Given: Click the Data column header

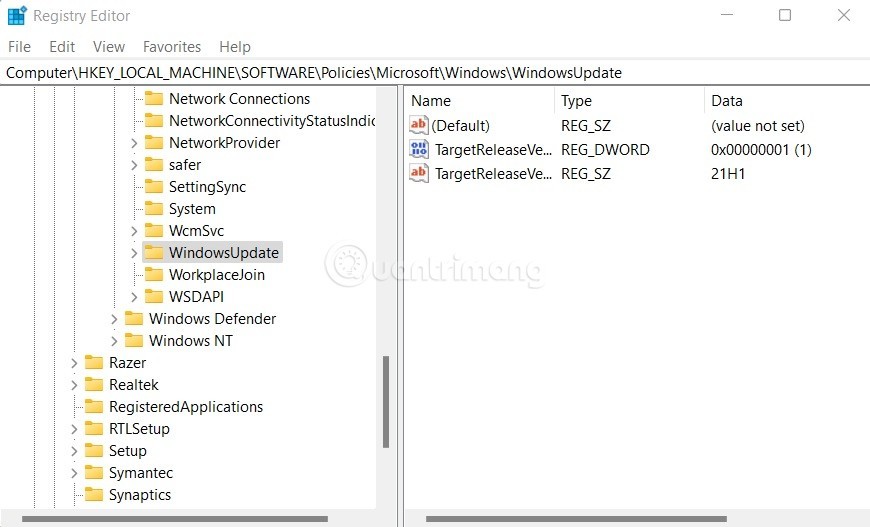Looking at the screenshot, I should pos(727,101).
